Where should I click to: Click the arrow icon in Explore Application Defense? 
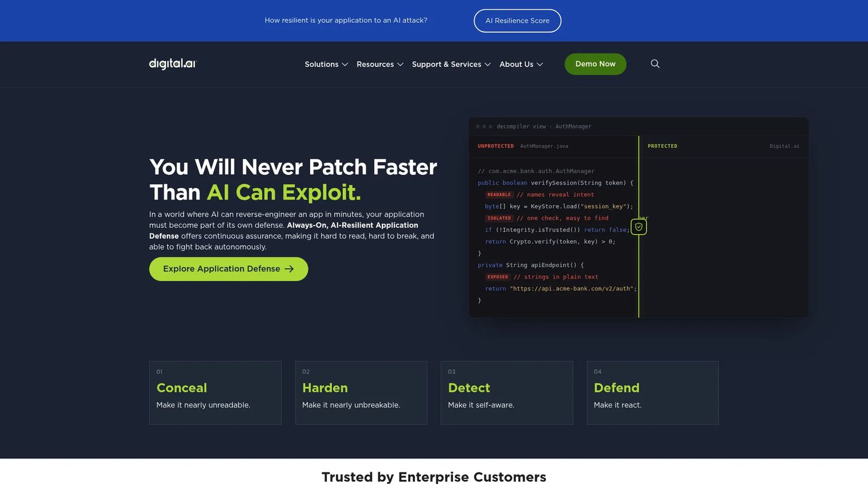pyautogui.click(x=290, y=269)
